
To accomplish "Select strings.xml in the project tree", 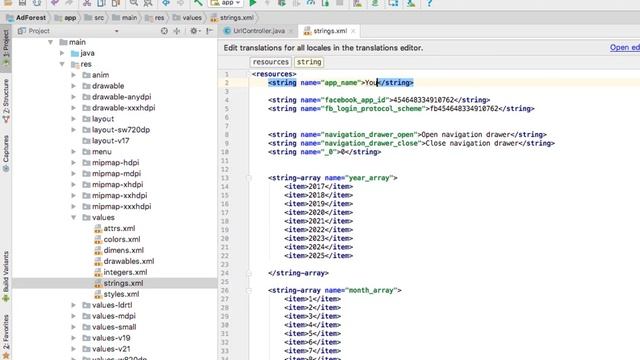I will click(x=119, y=283).
